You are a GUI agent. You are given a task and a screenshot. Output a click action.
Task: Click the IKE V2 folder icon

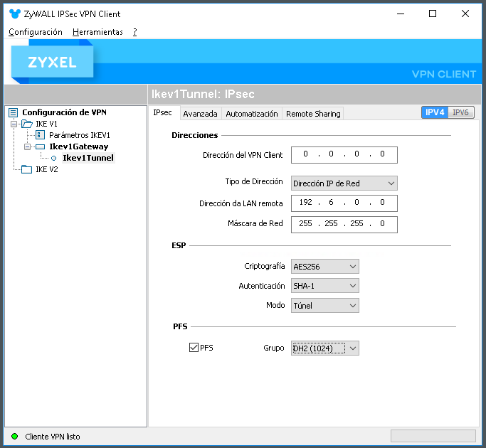click(x=26, y=169)
